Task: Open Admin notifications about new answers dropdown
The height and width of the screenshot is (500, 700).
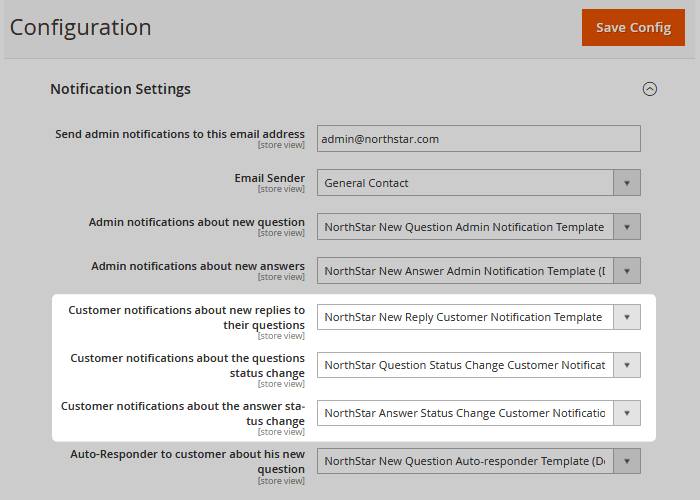Action: [479, 271]
